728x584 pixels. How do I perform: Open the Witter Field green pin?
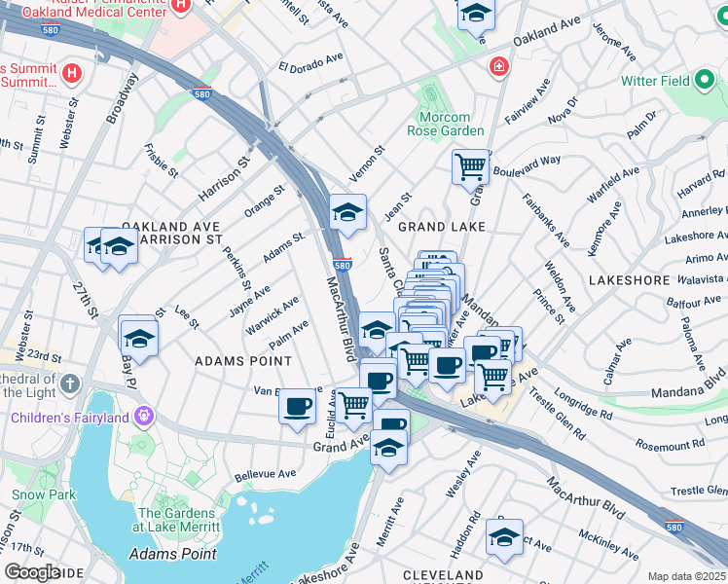click(705, 80)
